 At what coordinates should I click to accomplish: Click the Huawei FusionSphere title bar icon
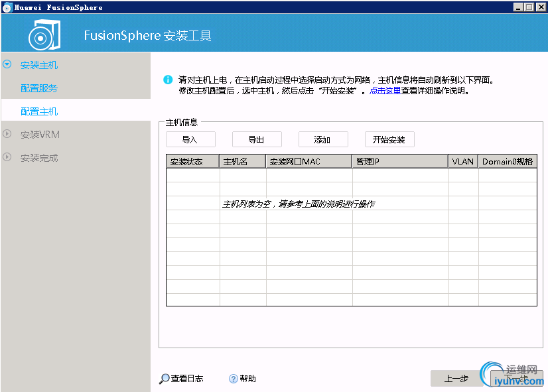[7, 8]
